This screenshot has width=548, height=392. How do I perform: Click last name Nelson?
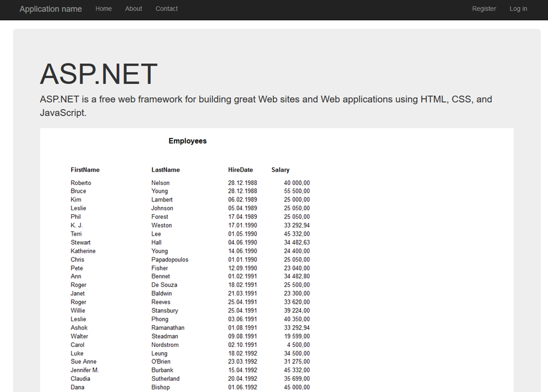[160, 183]
